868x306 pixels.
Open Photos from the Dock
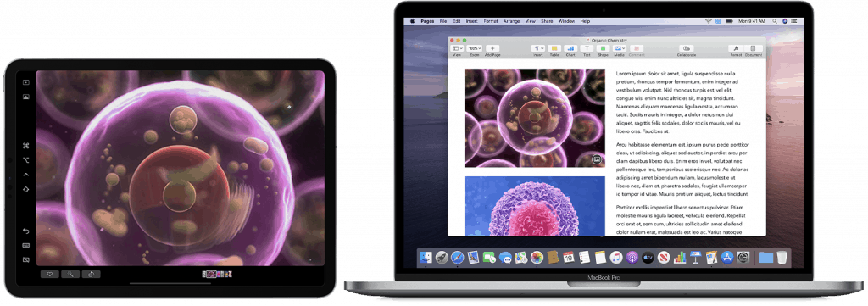pyautogui.click(x=537, y=258)
